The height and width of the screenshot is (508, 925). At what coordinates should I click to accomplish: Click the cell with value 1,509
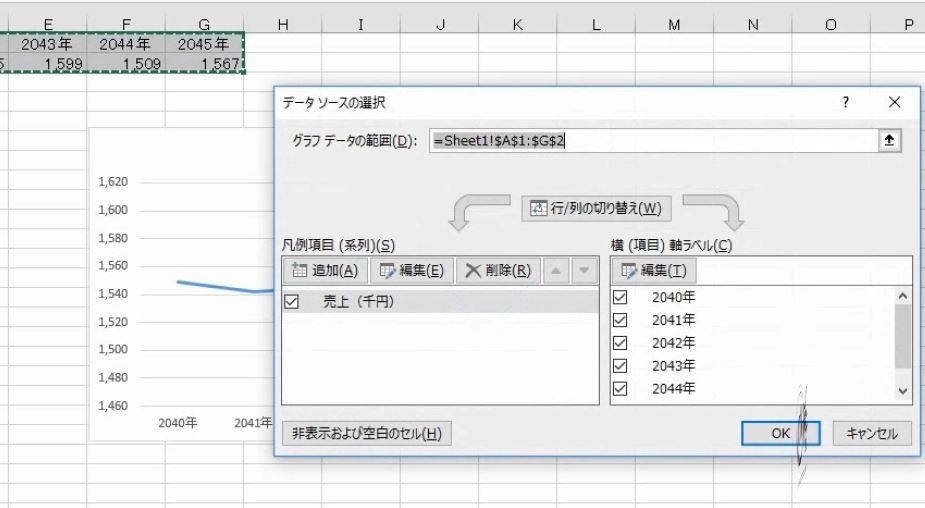(126, 63)
